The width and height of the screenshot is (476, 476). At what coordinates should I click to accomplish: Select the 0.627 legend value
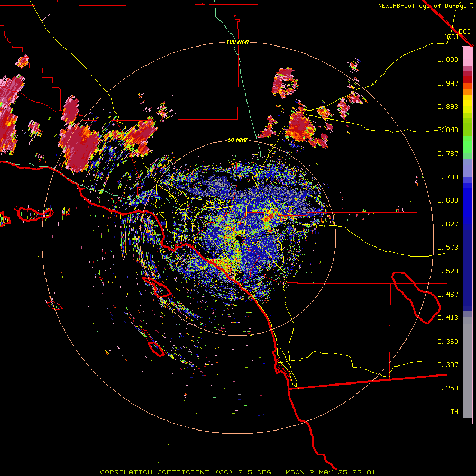click(x=448, y=224)
